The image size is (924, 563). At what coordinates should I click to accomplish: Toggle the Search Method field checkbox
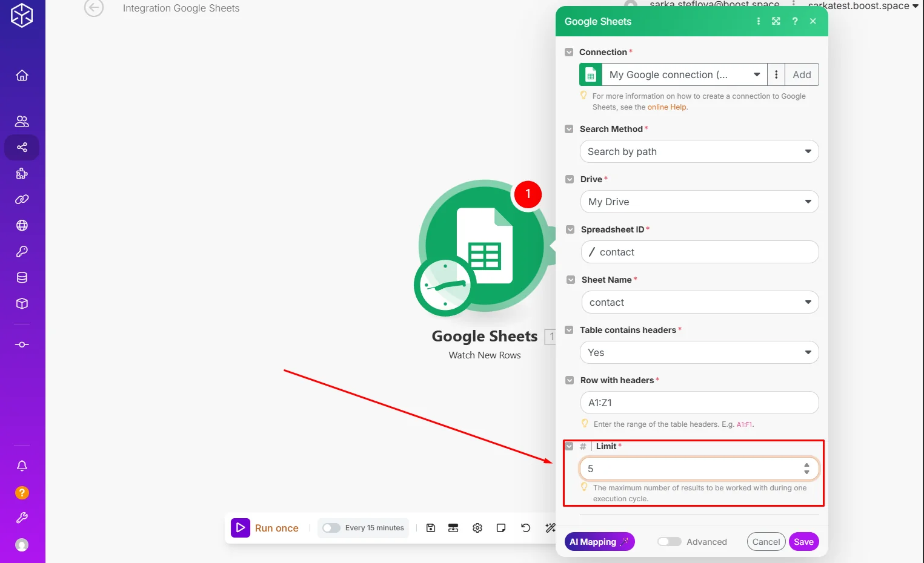pos(569,129)
